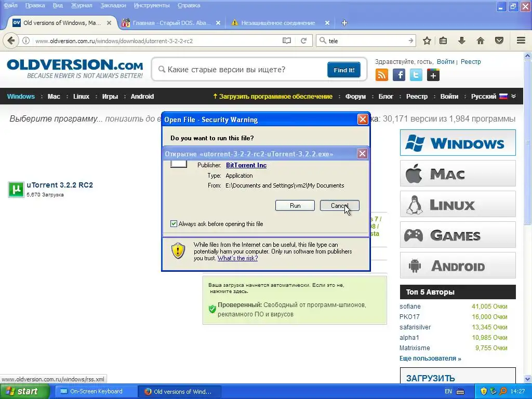Click the vertical page scrollbar thumb
Image resolution: width=532 pixels, height=399 pixels.
(x=528, y=142)
